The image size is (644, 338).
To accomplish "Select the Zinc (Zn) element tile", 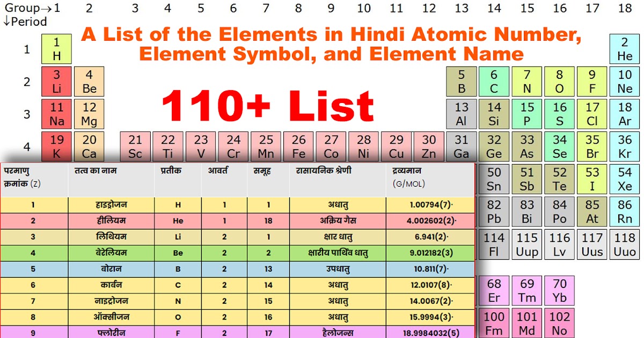I will coord(429,146).
